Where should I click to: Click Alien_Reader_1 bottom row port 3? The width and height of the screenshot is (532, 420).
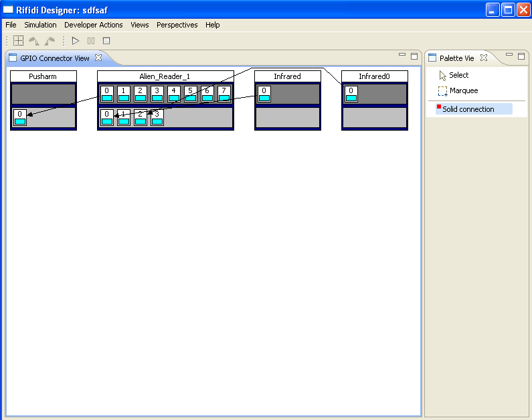157,117
